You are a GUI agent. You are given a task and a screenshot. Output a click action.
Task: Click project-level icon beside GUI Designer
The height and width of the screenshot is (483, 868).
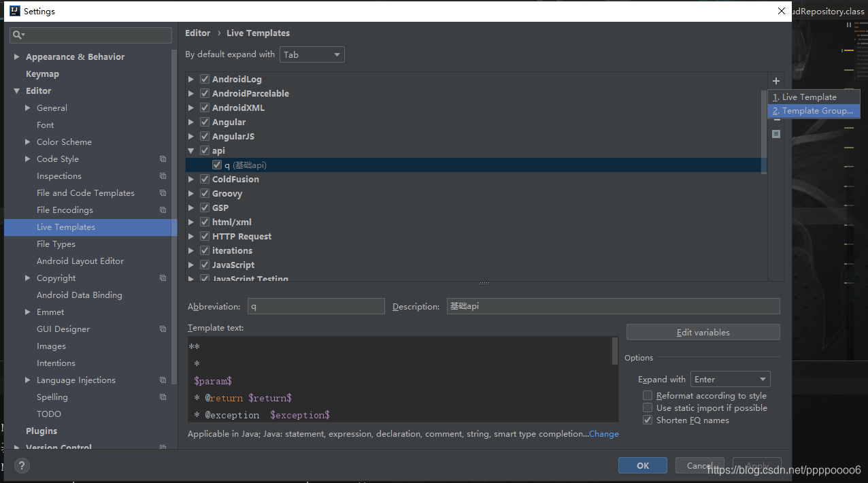(163, 329)
